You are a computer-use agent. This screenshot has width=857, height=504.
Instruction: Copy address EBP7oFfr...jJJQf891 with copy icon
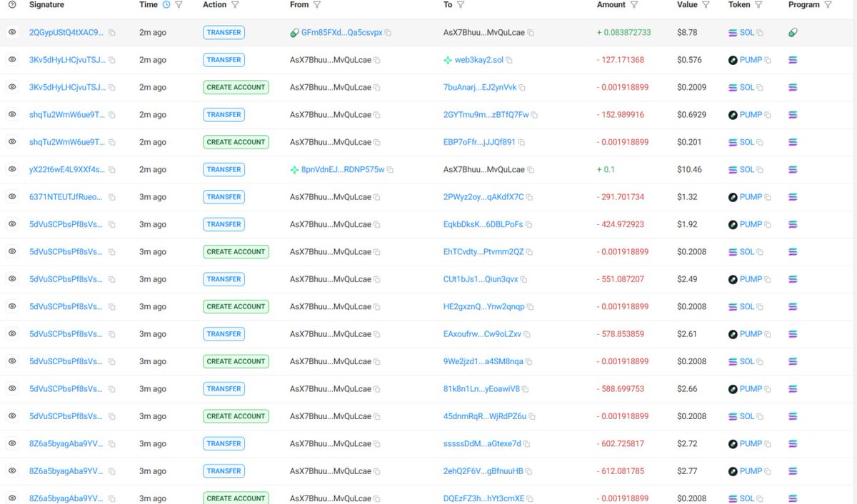521,142
